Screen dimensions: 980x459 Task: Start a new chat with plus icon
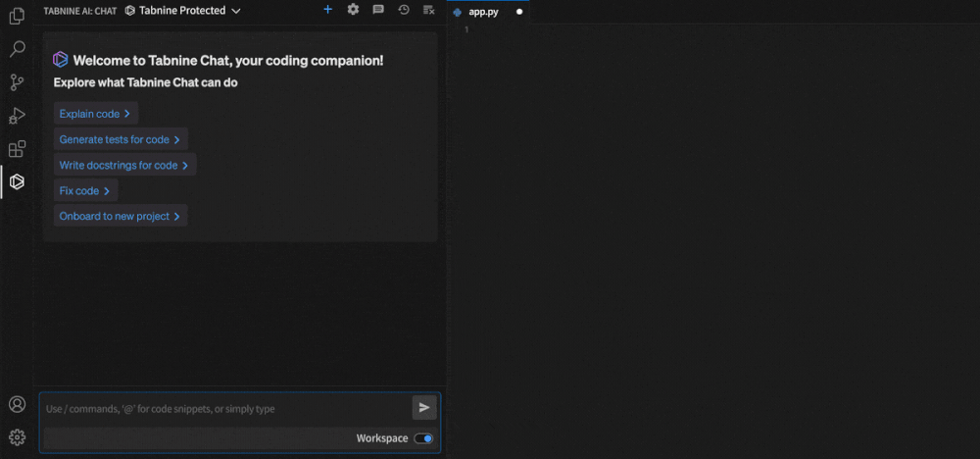pos(327,10)
